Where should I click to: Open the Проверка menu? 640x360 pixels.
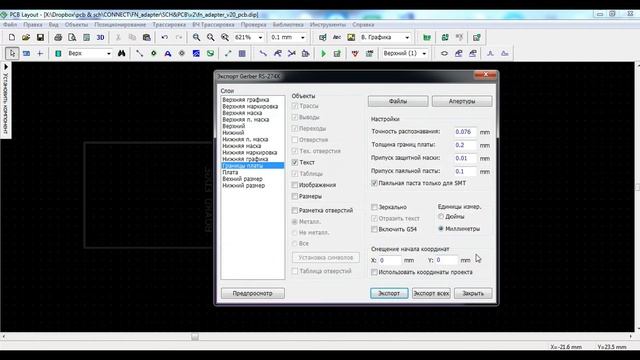253,25
